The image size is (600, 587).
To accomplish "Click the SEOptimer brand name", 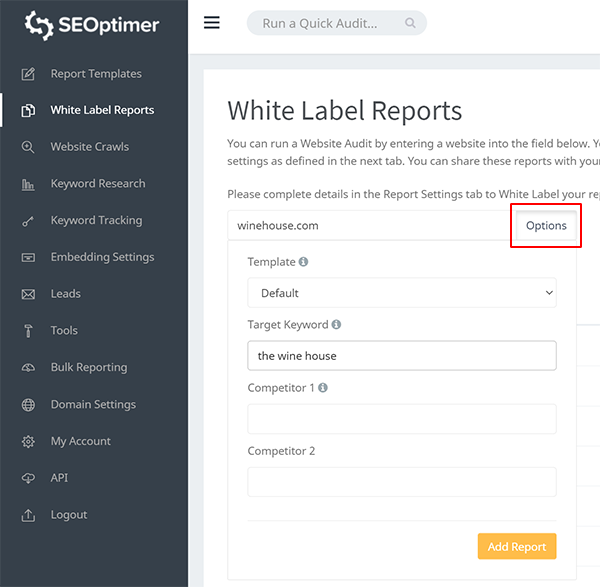I will [x=109, y=25].
